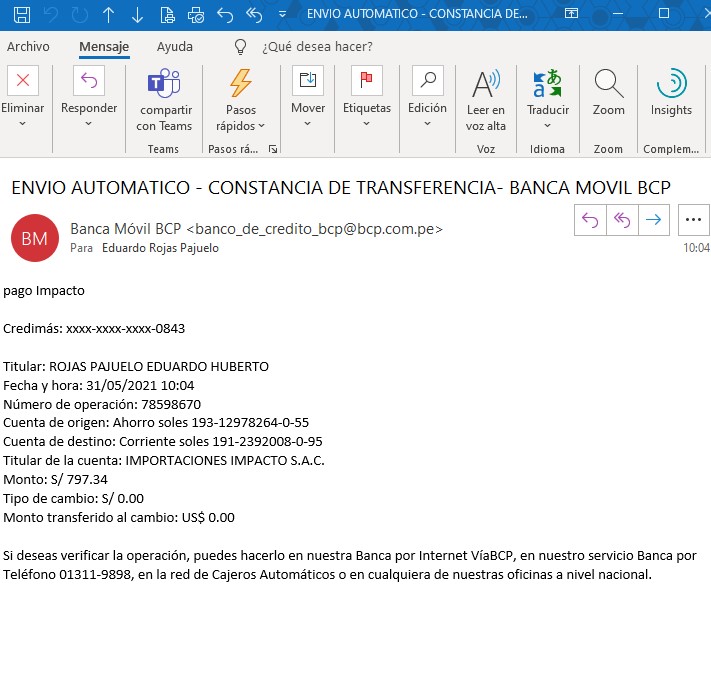
Task: Click the Save icon in title bar
Action: (x=22, y=15)
